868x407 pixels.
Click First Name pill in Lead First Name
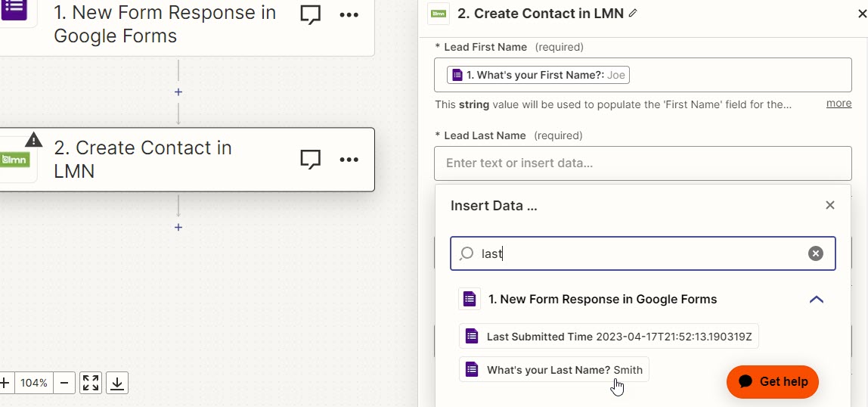point(538,75)
